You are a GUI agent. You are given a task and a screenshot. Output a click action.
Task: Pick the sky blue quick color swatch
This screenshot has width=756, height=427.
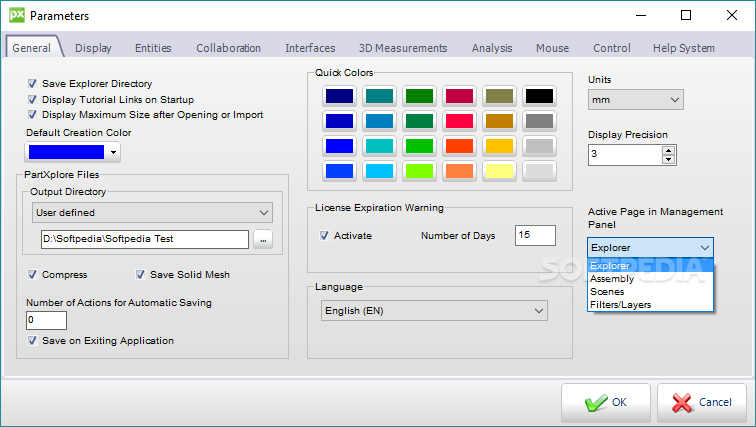(x=379, y=171)
